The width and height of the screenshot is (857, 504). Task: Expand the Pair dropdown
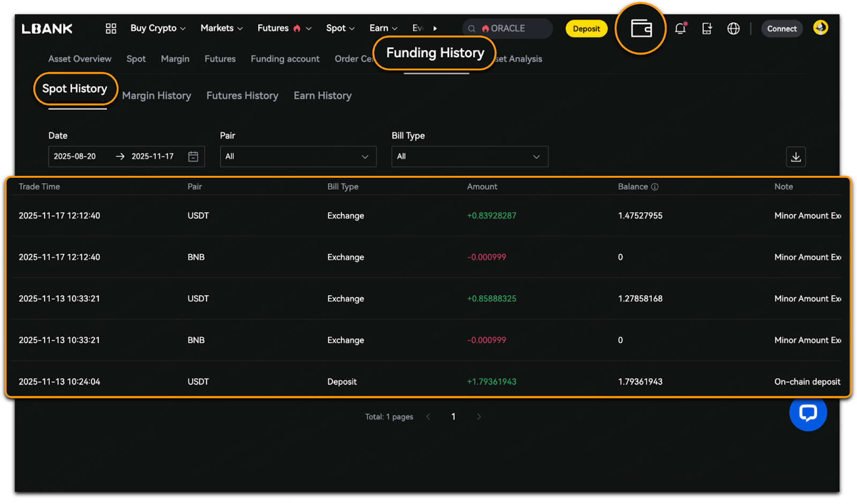[x=298, y=156]
